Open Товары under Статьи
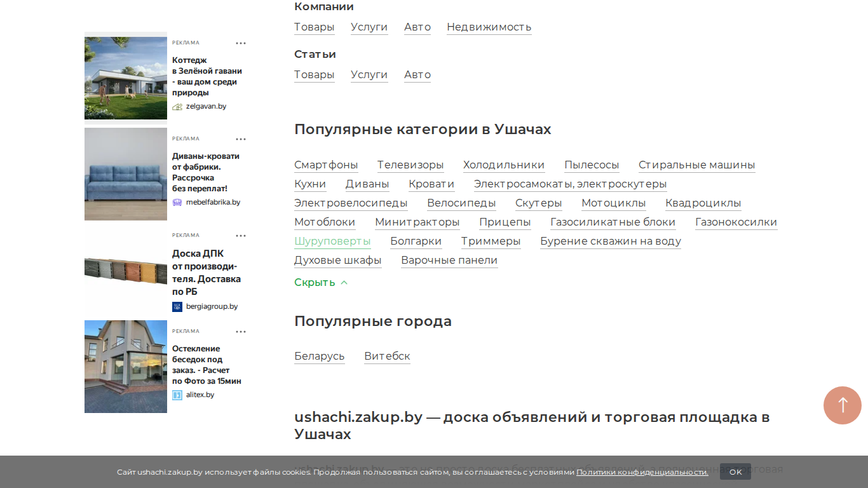The image size is (868, 488). [x=315, y=75]
